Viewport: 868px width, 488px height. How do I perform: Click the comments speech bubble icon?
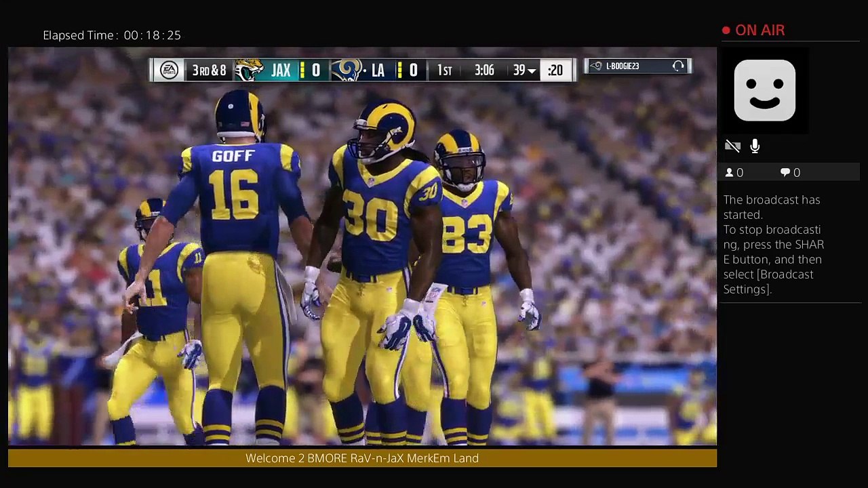pos(785,173)
